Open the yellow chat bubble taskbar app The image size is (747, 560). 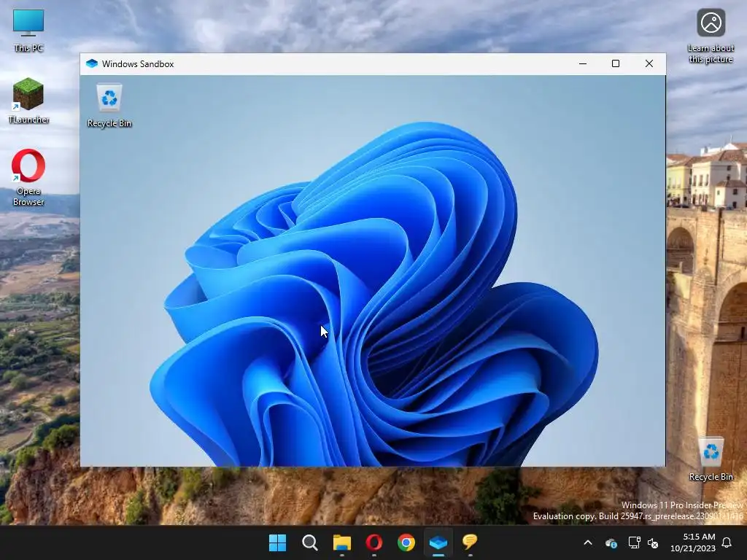pyautogui.click(x=470, y=542)
